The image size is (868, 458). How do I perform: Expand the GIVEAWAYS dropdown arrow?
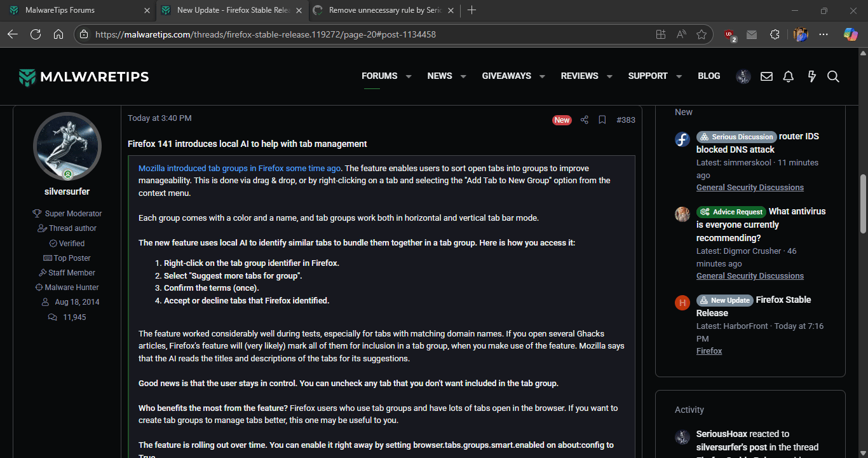(542, 76)
